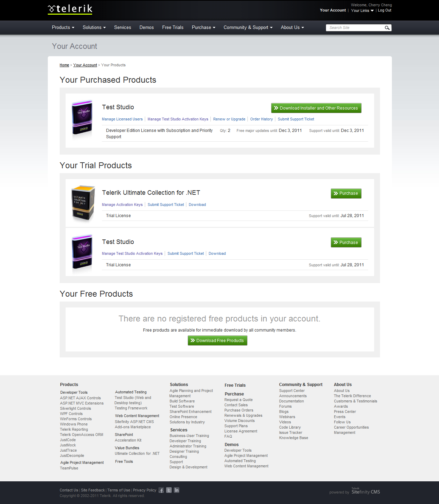This screenshot has width=439, height=504.
Task: Click Purchase button for Telerik Ultimate Collection
Action: coord(346,193)
